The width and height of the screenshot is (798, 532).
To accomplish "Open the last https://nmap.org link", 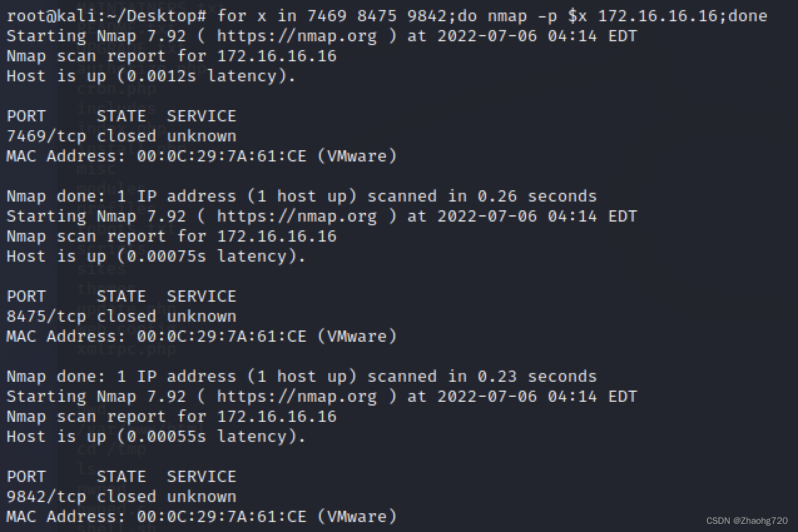I will [x=297, y=396].
